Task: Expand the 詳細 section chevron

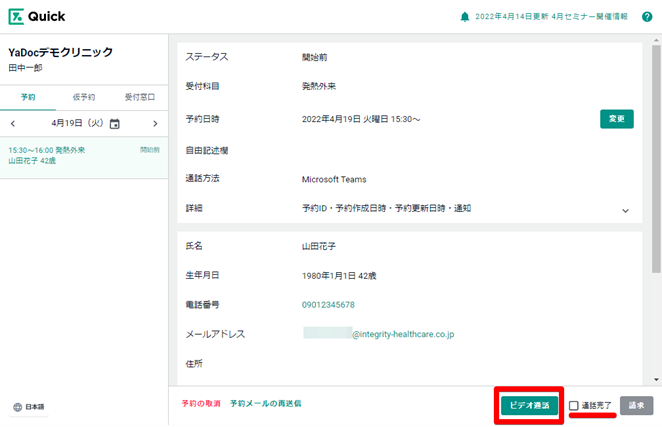Action: pos(625,210)
